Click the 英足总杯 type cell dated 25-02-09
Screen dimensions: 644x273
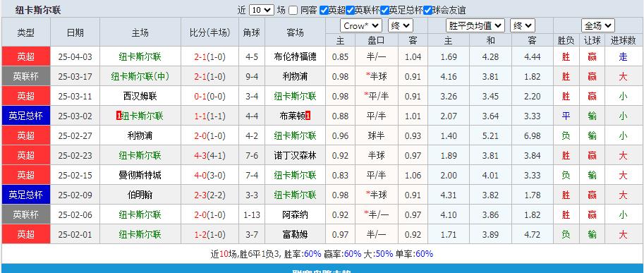coord(26,195)
